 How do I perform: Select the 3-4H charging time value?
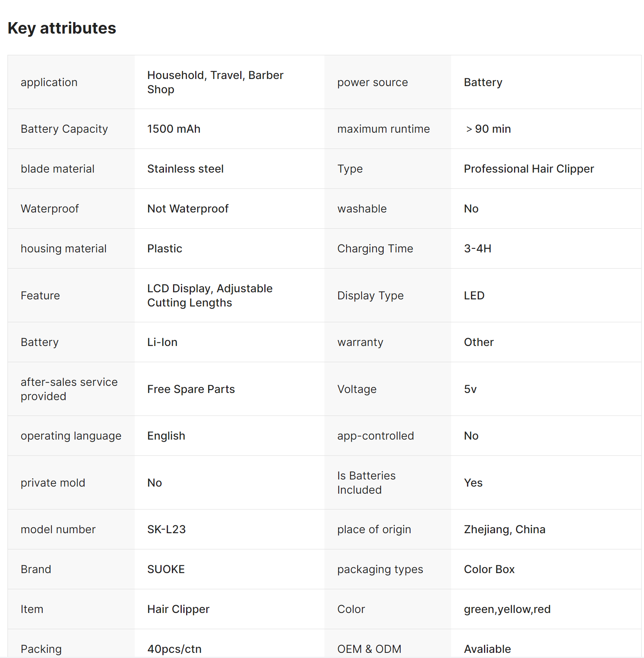[478, 248]
